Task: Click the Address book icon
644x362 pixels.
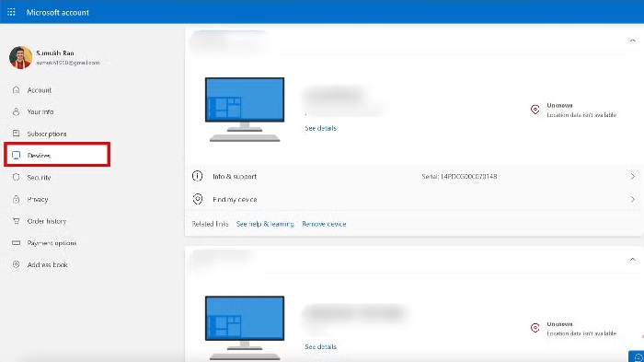Action: point(16,264)
